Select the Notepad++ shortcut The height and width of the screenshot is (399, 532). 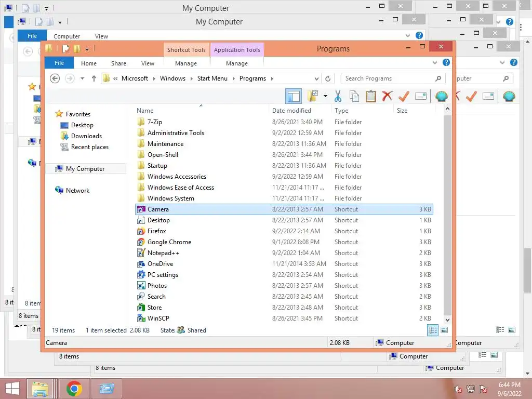tap(163, 253)
